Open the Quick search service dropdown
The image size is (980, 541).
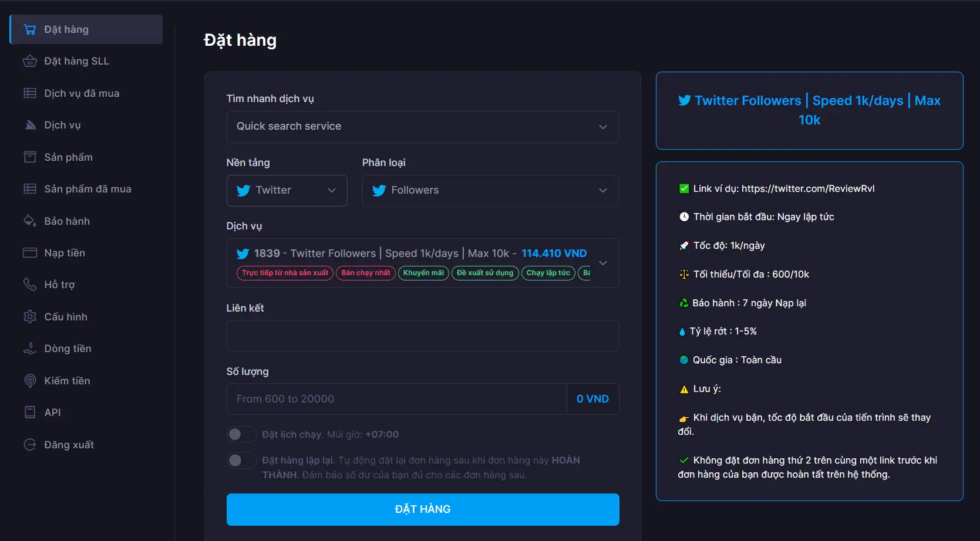pos(422,127)
